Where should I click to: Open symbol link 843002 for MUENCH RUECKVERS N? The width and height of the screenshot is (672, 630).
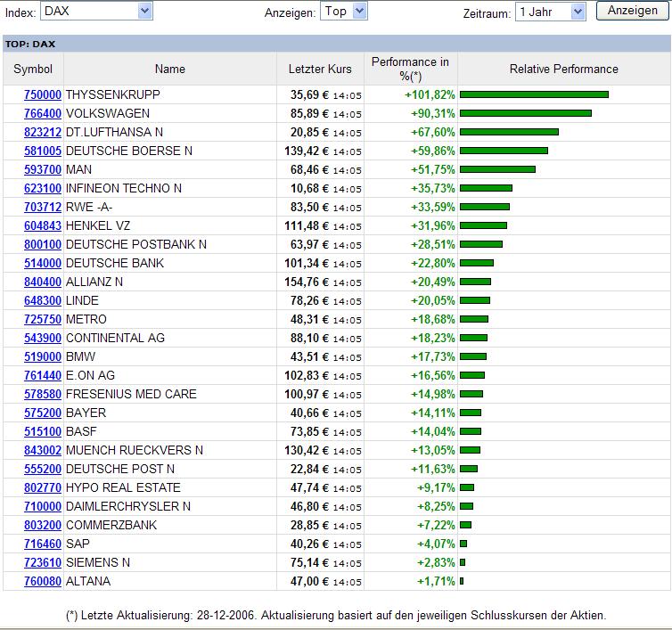coord(43,450)
